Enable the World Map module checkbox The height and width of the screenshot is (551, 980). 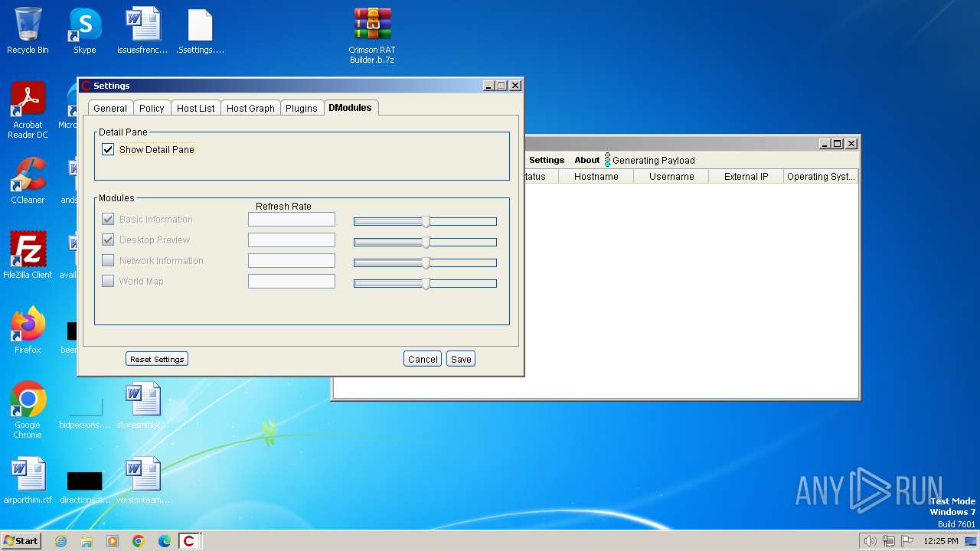pyautogui.click(x=108, y=282)
